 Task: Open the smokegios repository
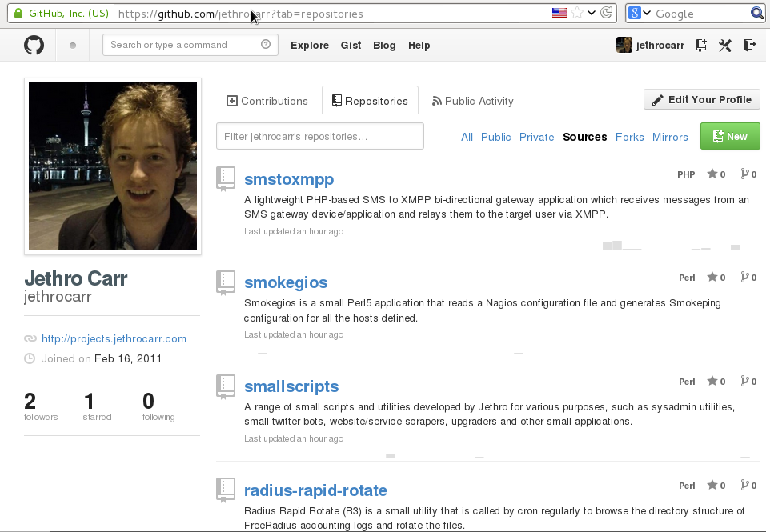click(x=286, y=282)
